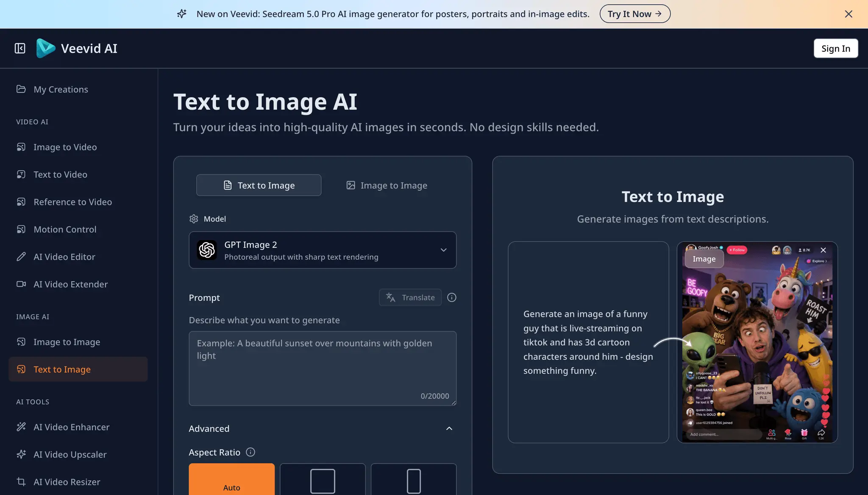Switch to the Text to Image tab
The image size is (868, 495).
(259, 185)
